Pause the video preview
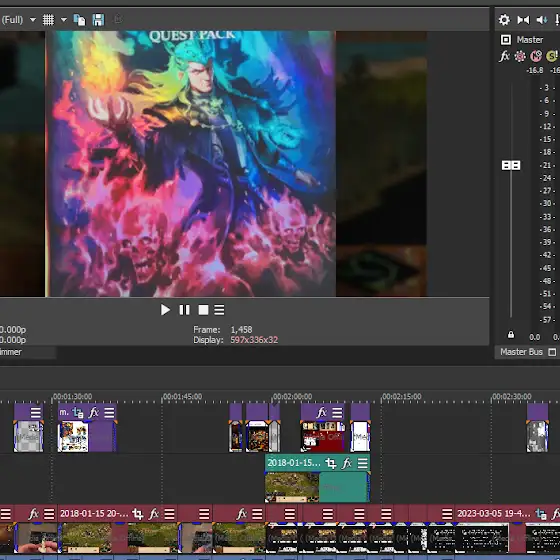The height and width of the screenshot is (560, 560). pos(184,310)
